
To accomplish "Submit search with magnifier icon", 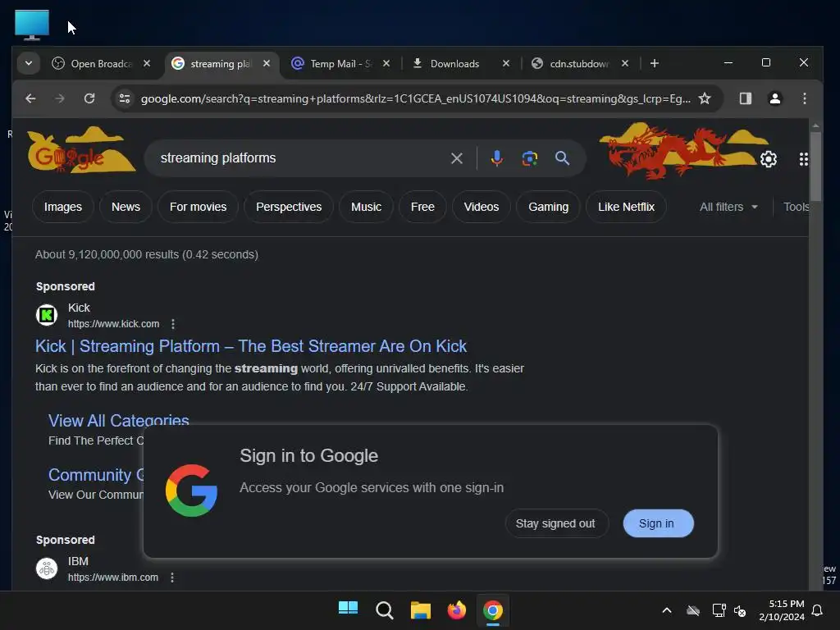I will tap(562, 158).
